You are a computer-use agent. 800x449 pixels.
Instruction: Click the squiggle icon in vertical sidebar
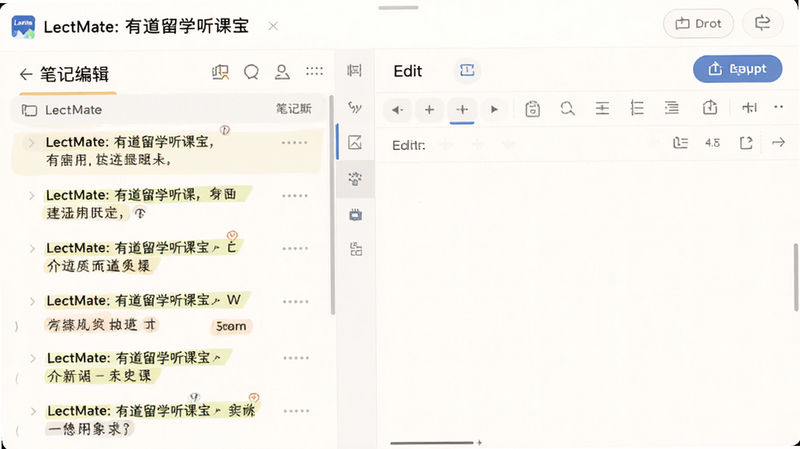pyautogui.click(x=355, y=107)
